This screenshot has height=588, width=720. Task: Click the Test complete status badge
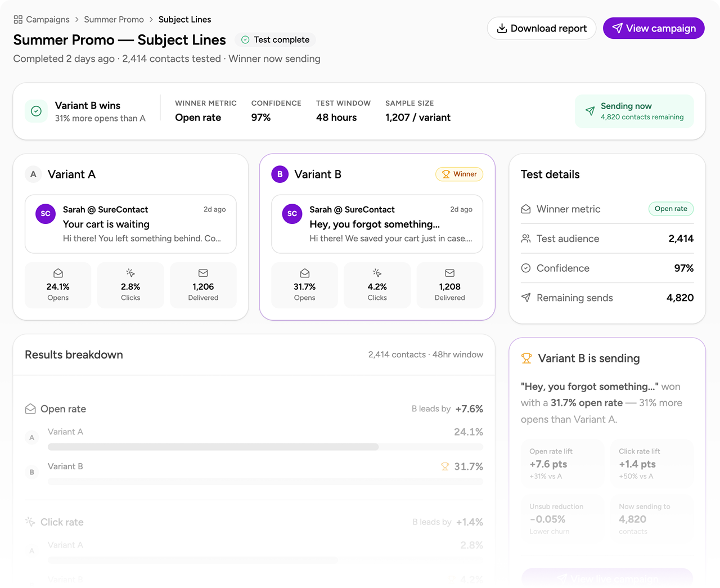click(x=276, y=40)
